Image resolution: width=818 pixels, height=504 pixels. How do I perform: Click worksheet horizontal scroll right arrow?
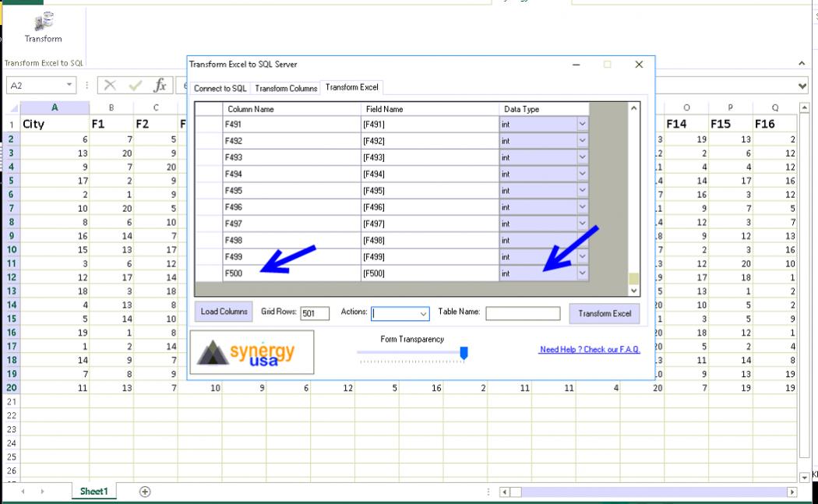792,492
